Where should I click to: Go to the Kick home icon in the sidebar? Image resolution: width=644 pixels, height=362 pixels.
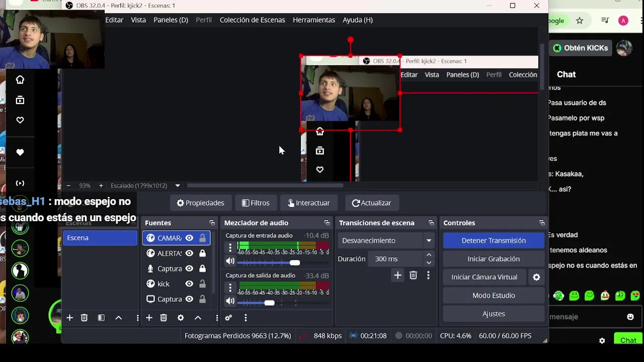[x=20, y=79]
